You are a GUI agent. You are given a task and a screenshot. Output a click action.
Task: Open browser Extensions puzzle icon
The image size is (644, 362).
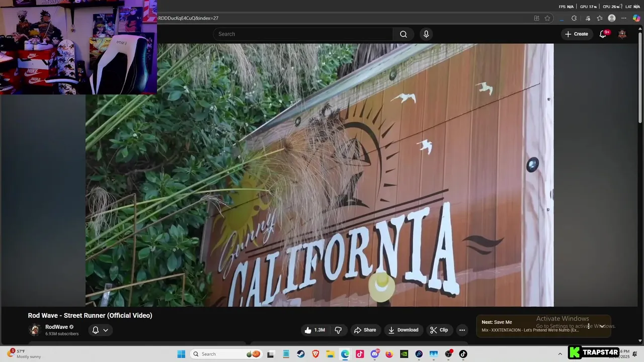pyautogui.click(x=574, y=18)
